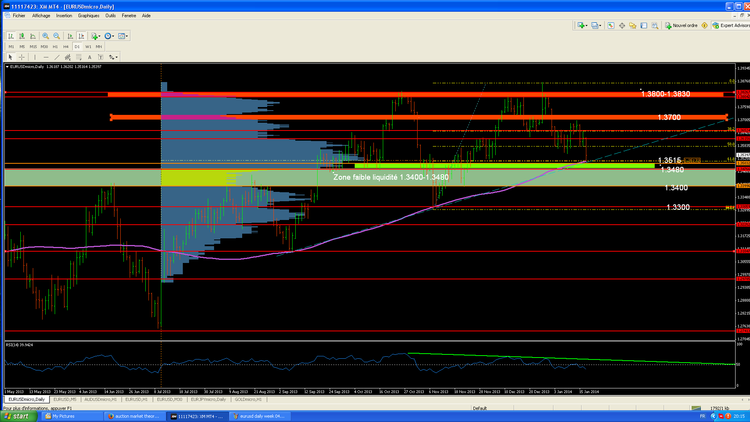The height and width of the screenshot is (422, 750).
Task: Open the start menu
Action: pyautogui.click(x=16, y=415)
